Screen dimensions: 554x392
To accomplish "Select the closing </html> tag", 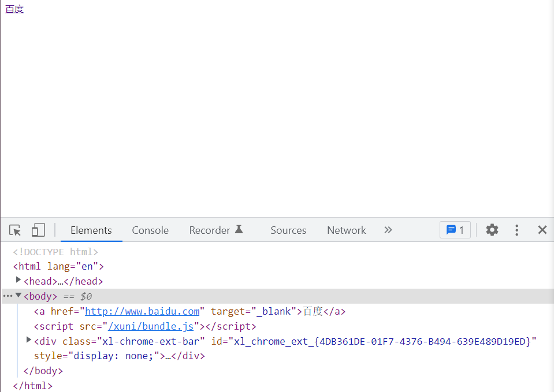I will 32,386.
